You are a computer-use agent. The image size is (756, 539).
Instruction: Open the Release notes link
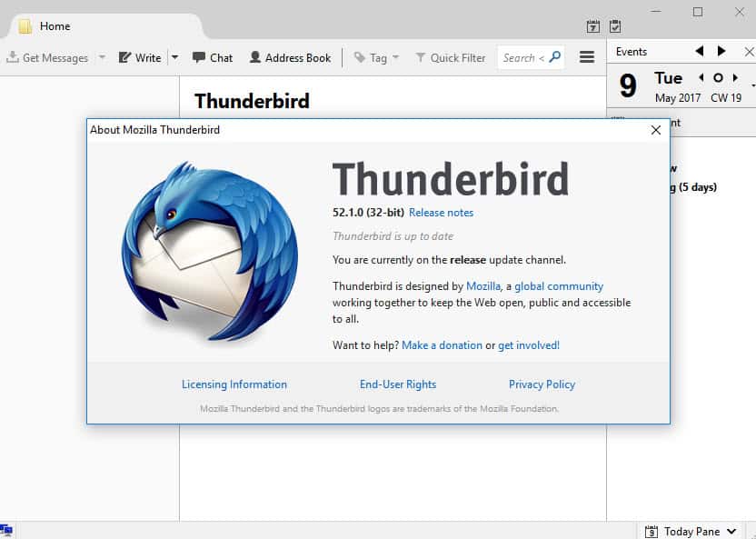441,213
